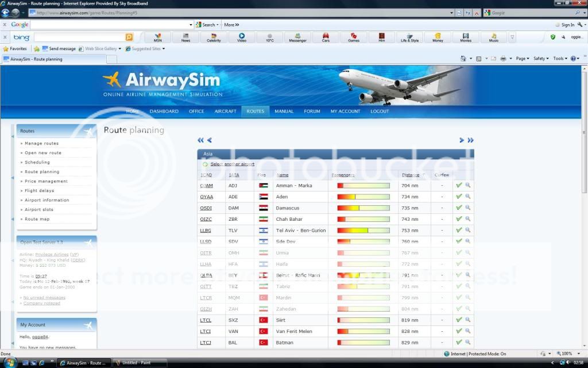Viewport: 588px width, 368px height.
Task: Open the Games button in Bing toolbar
Action: [354, 37]
